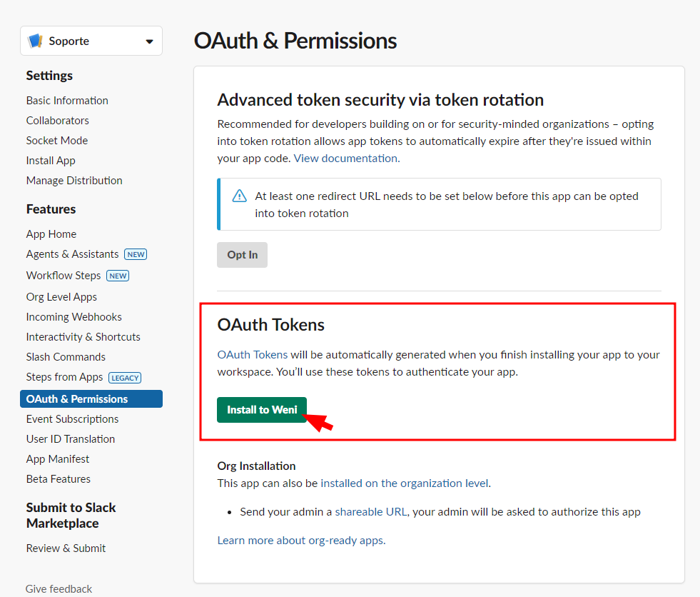
Task: Open the App Manifest page
Action: [x=58, y=459]
